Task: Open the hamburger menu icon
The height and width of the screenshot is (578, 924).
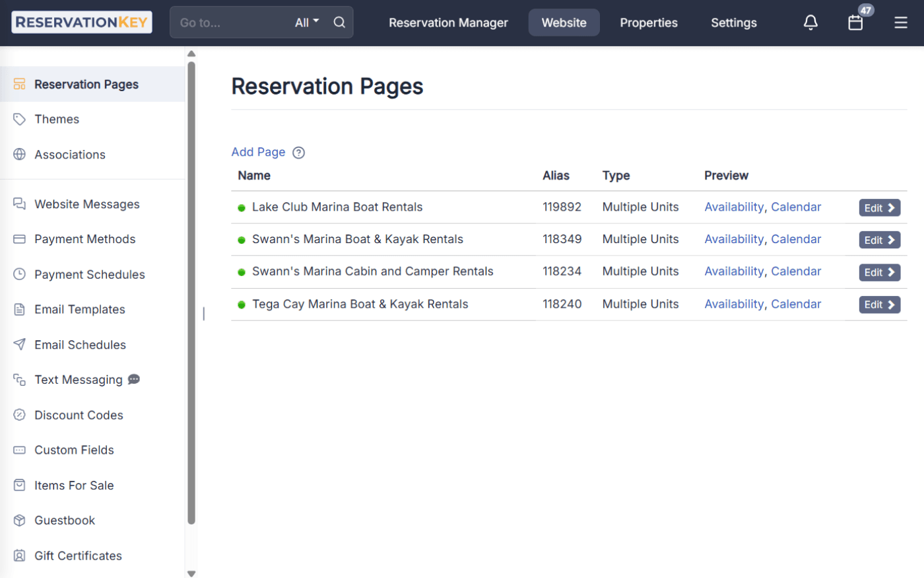Action: pos(901,22)
